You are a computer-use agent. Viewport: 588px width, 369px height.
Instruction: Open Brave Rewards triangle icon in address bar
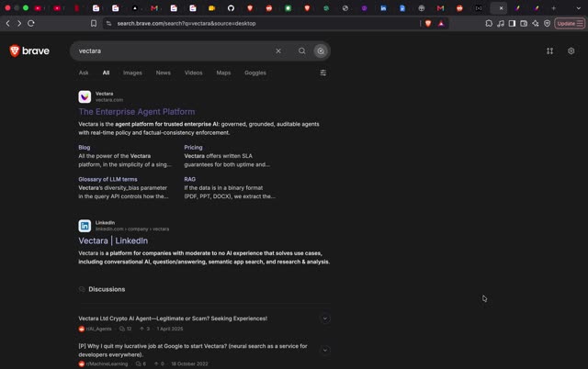click(441, 23)
